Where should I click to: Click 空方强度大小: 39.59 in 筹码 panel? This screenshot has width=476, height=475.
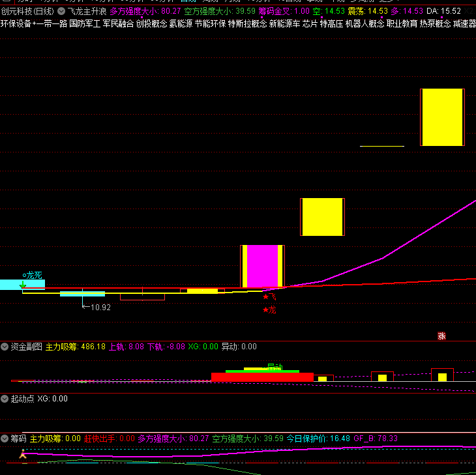(x=248, y=439)
